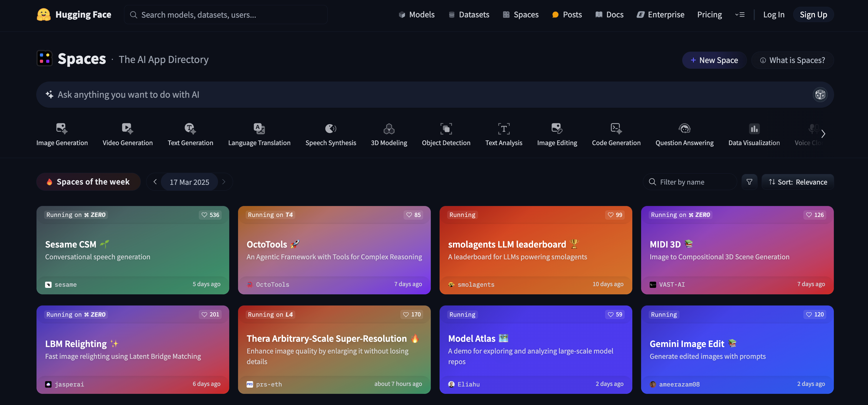This screenshot has height=405, width=868.
Task: Open the Sesame CSM space card
Action: (133, 250)
